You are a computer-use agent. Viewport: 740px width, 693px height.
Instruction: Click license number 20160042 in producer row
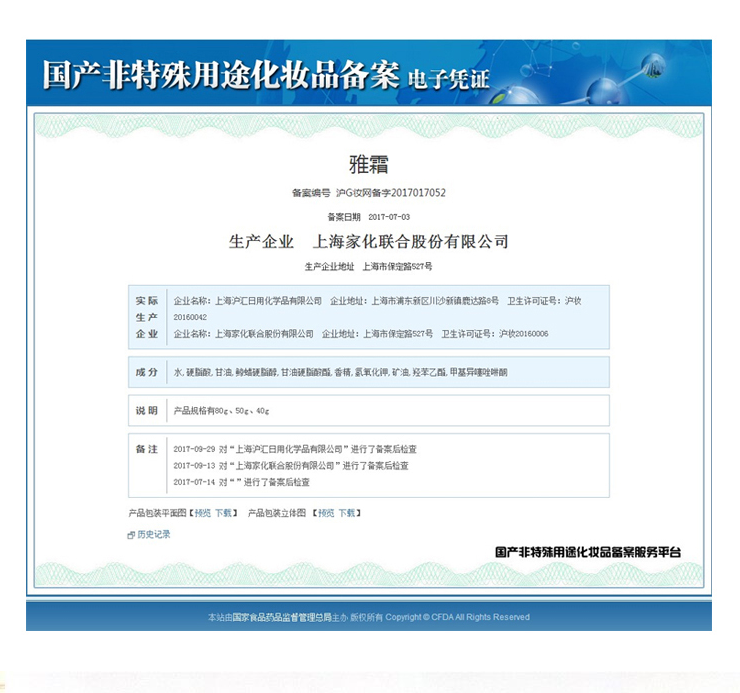pos(190,317)
